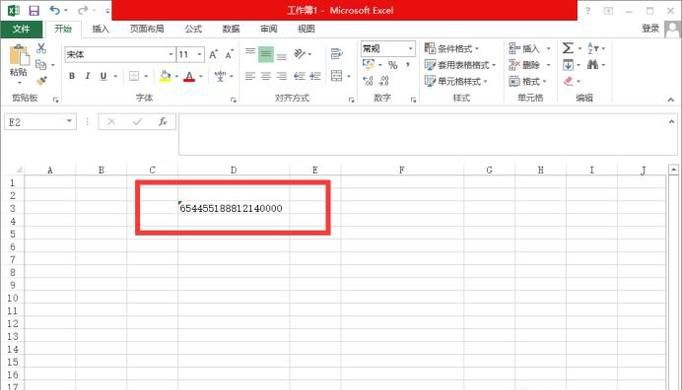Viewport: 682px width, 390px height.
Task: Open the 常规 number format dropdown
Action: pyautogui.click(x=410, y=48)
